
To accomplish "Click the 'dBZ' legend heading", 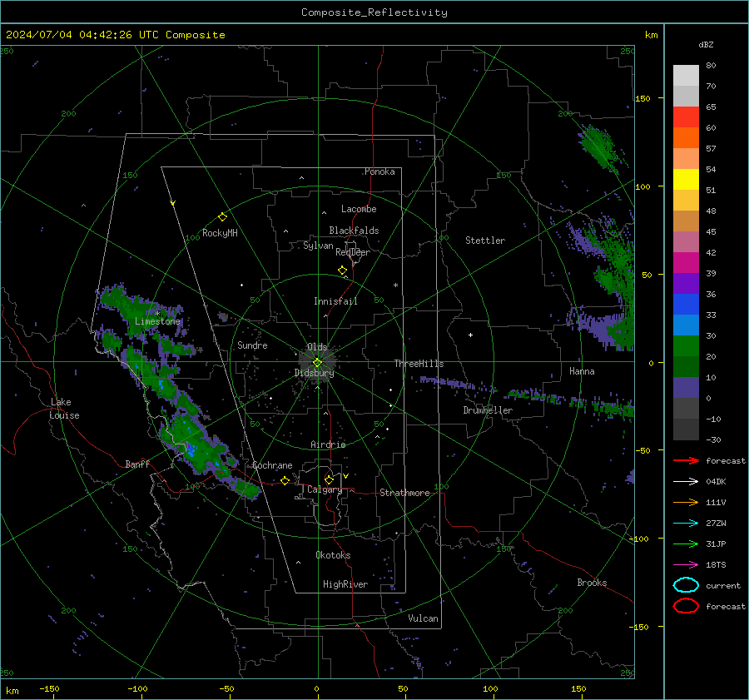I will pyautogui.click(x=706, y=44).
